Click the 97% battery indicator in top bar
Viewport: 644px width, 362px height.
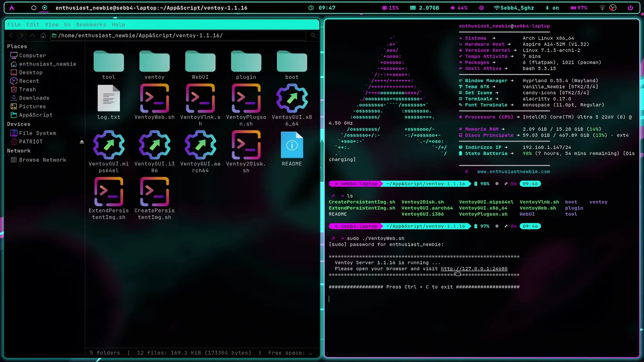tap(579, 8)
